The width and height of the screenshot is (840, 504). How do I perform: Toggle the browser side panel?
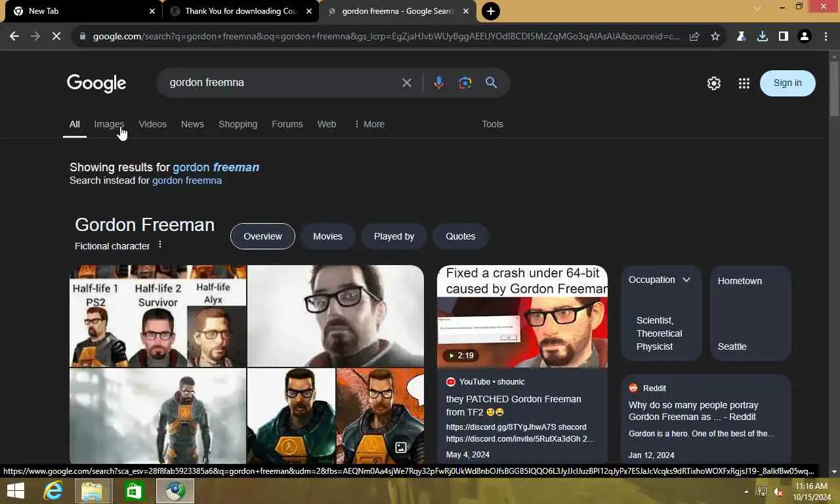[x=783, y=36]
